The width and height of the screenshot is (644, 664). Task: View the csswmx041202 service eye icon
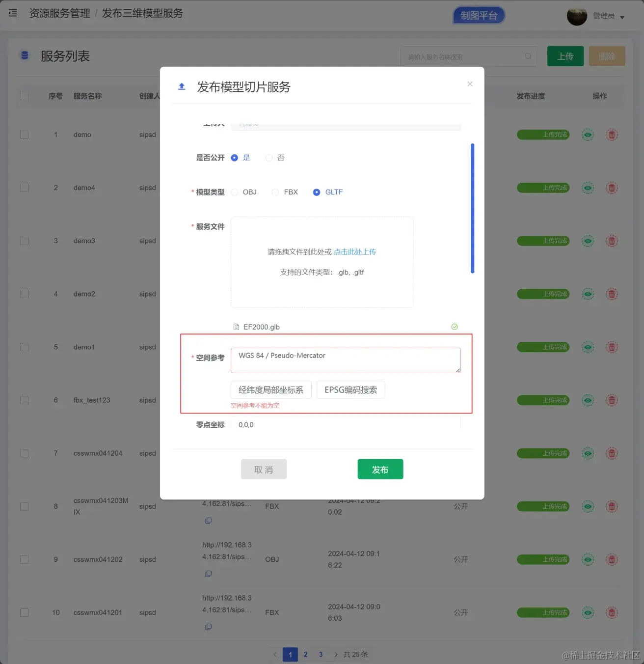pyautogui.click(x=588, y=559)
